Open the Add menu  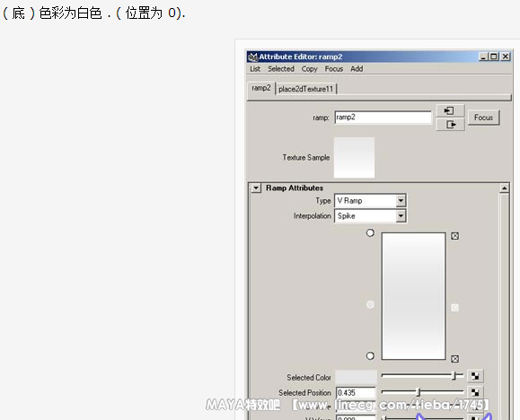coord(357,69)
